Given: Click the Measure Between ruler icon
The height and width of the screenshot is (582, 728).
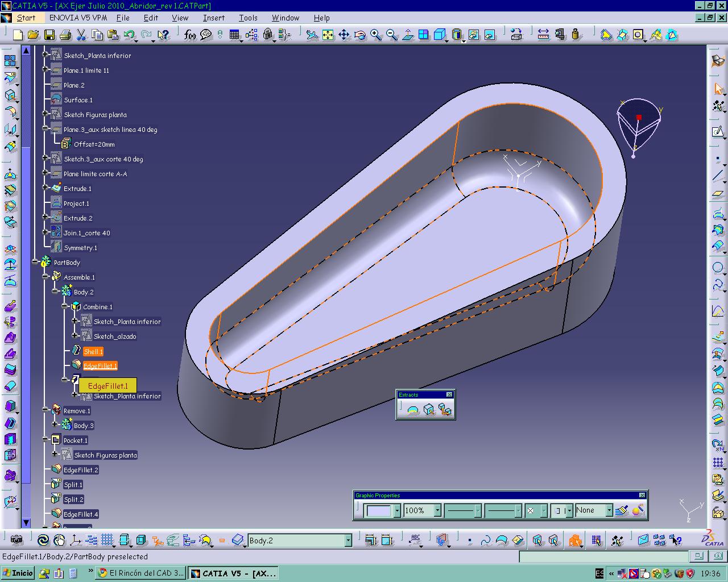Looking at the screenshot, I should [543, 35].
